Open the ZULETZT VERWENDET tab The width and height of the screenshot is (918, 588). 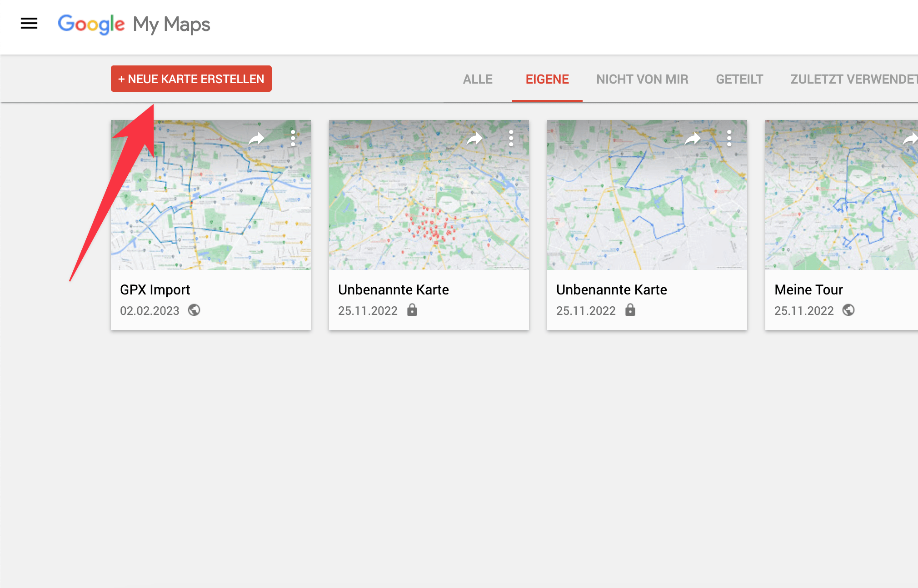(854, 79)
